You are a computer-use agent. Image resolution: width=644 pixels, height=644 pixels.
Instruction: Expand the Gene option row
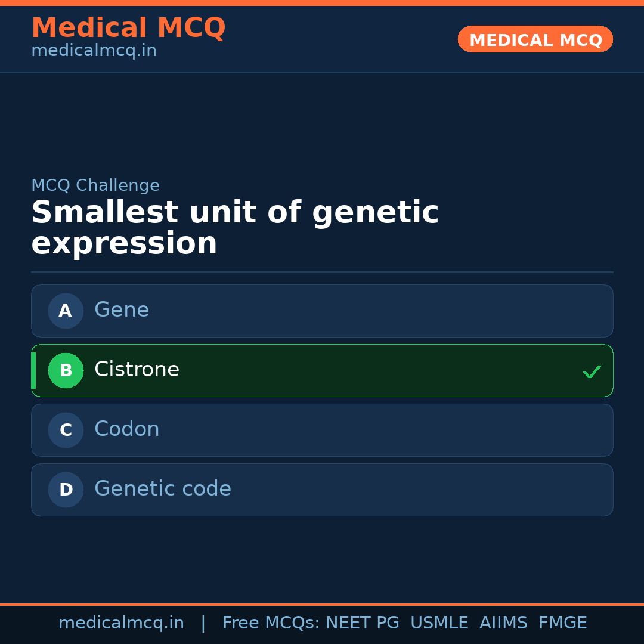tap(322, 311)
